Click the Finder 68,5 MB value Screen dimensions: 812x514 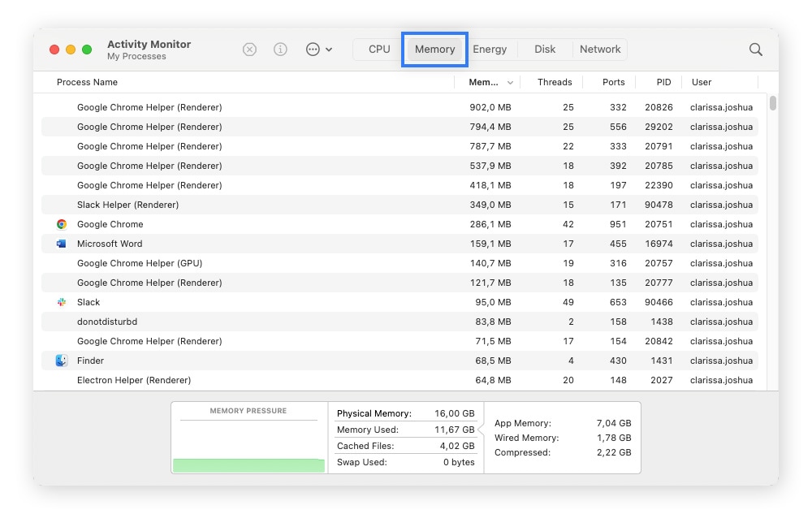(493, 361)
